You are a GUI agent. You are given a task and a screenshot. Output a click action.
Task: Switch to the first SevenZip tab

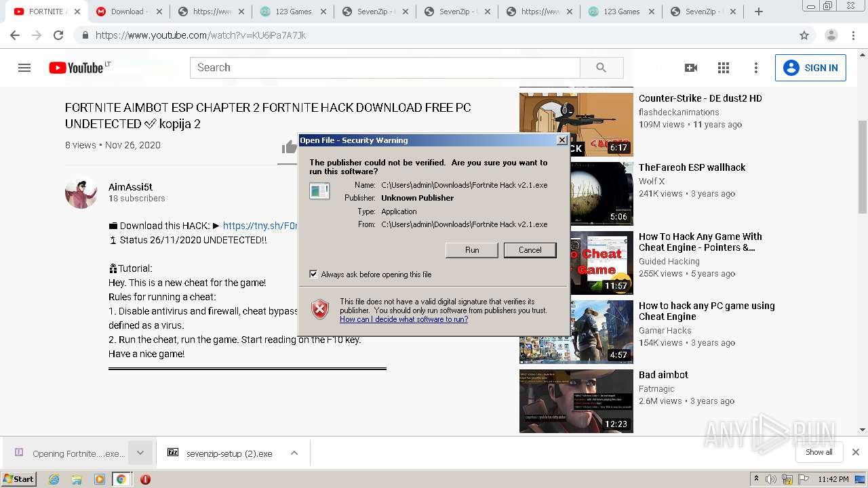coord(375,12)
